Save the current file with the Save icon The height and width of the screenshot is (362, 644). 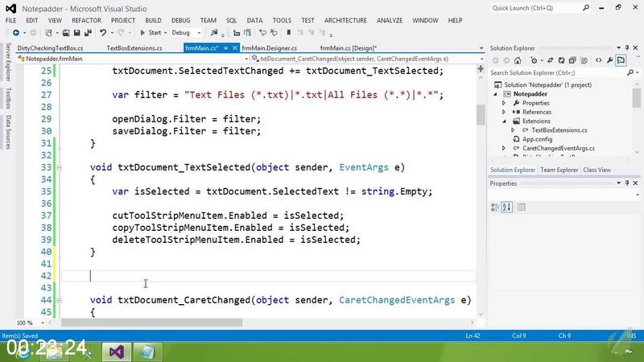(76, 32)
